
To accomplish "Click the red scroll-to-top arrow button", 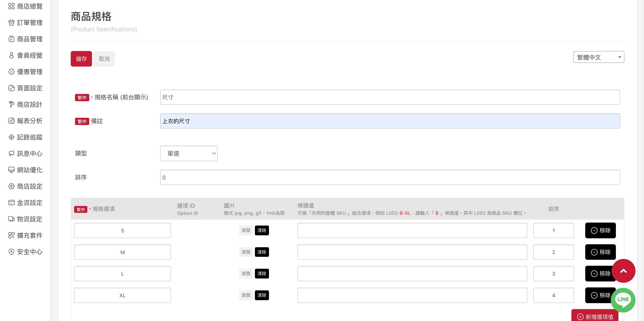I will 623,271.
